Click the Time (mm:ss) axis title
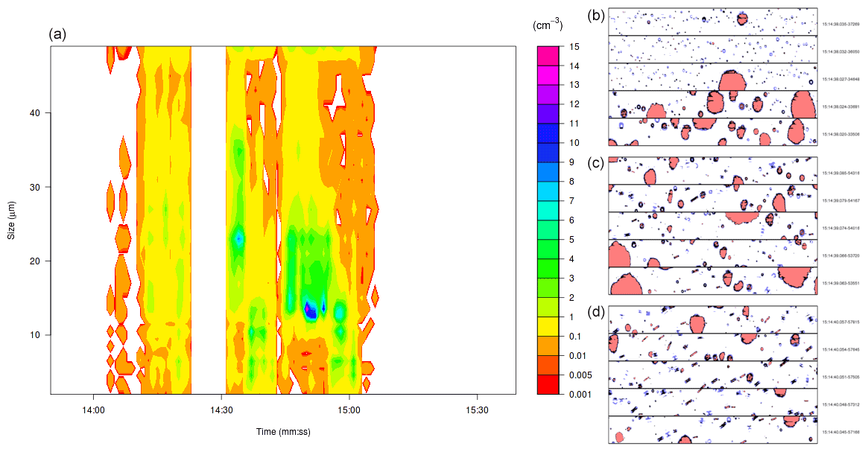 (x=283, y=432)
